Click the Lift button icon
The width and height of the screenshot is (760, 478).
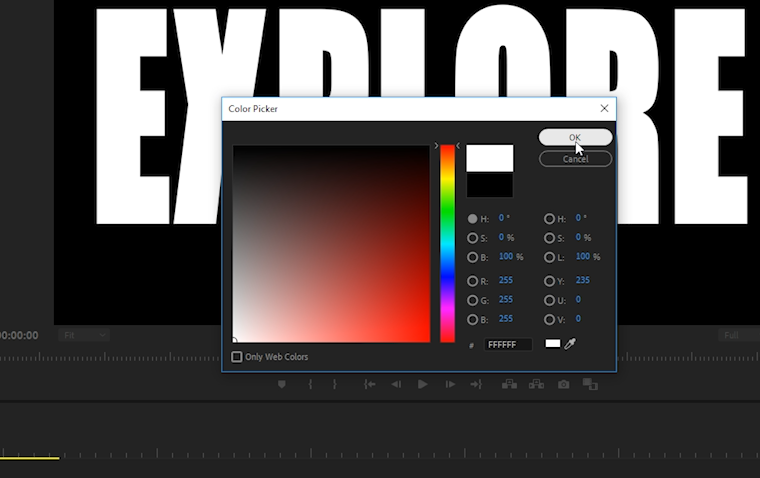[x=509, y=384]
